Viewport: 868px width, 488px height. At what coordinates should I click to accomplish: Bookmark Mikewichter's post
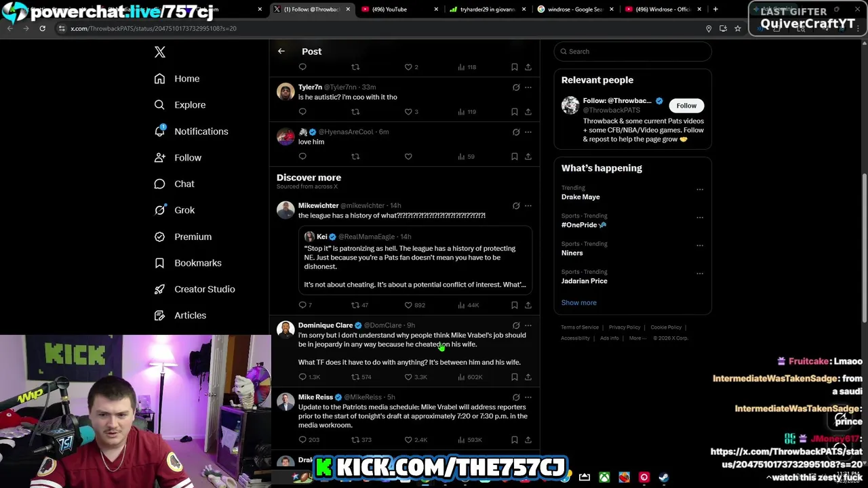coord(515,305)
